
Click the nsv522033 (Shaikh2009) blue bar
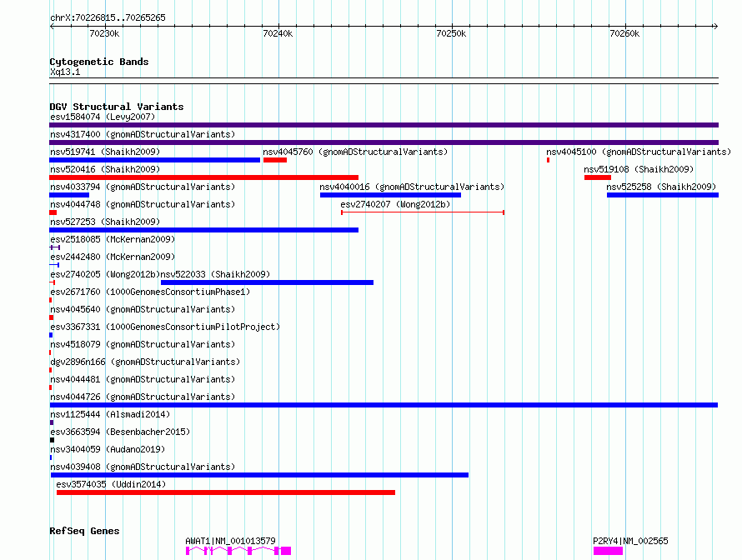(x=267, y=282)
